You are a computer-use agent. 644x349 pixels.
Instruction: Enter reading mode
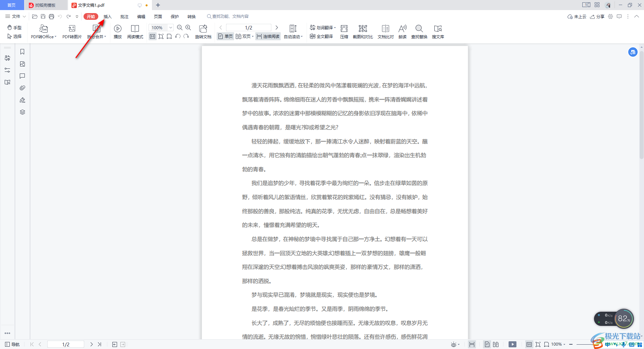135,32
